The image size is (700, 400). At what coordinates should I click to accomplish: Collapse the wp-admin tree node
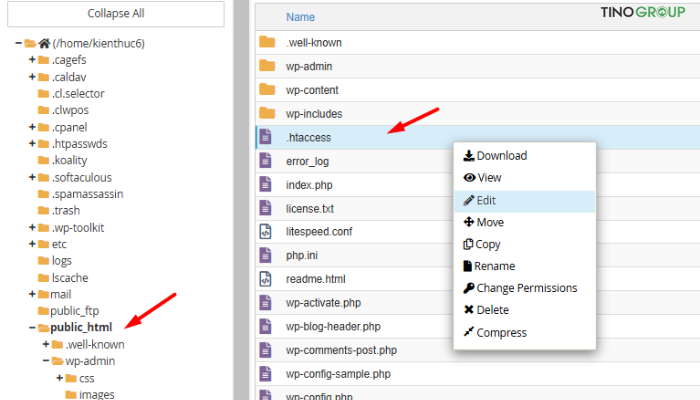46,361
